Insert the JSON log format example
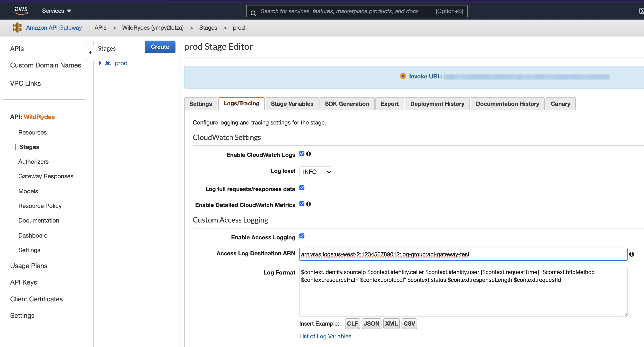Image resolution: width=644 pixels, height=347 pixels. (371, 324)
